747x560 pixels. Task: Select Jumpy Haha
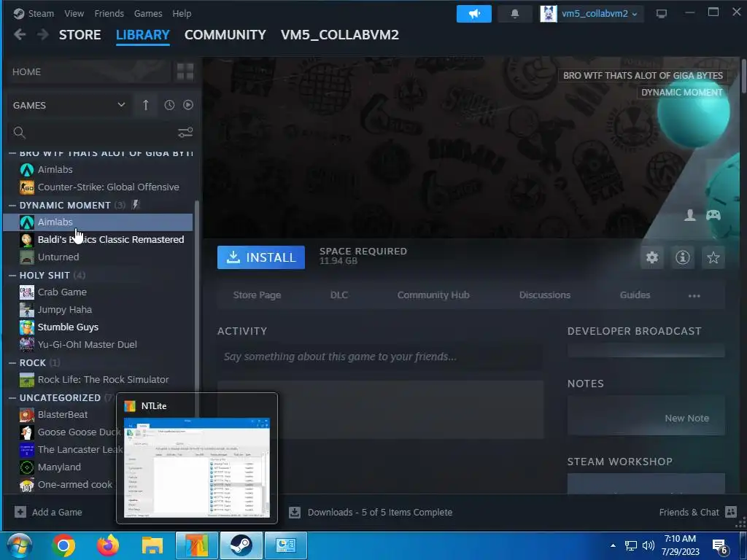point(98,309)
